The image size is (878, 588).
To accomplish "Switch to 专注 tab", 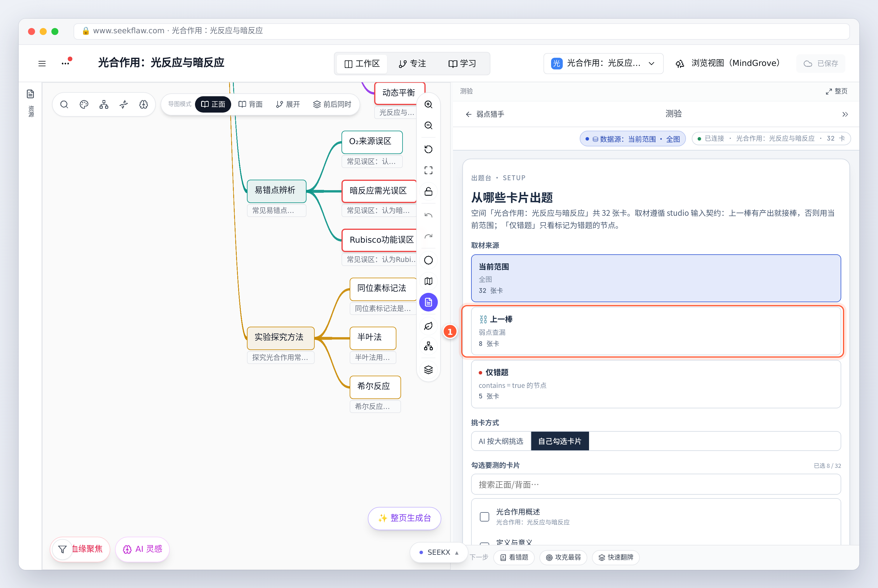I will [412, 64].
